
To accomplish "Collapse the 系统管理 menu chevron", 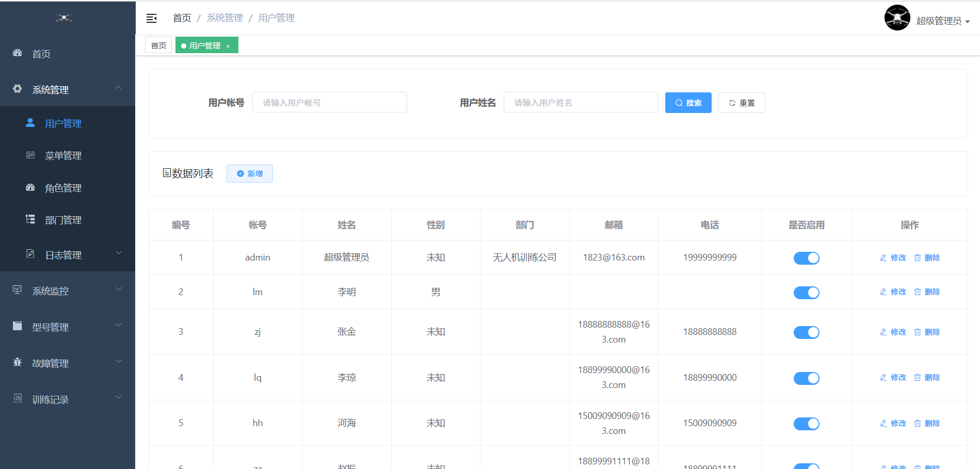I will click(119, 88).
